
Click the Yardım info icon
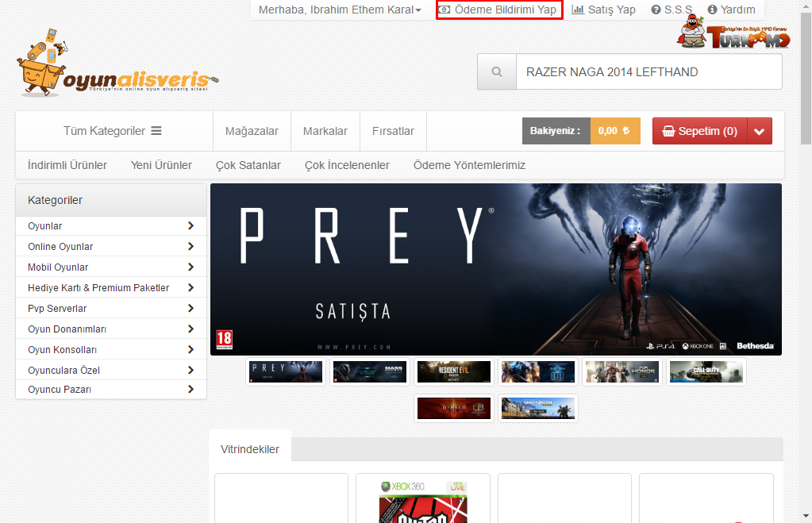tap(713, 10)
